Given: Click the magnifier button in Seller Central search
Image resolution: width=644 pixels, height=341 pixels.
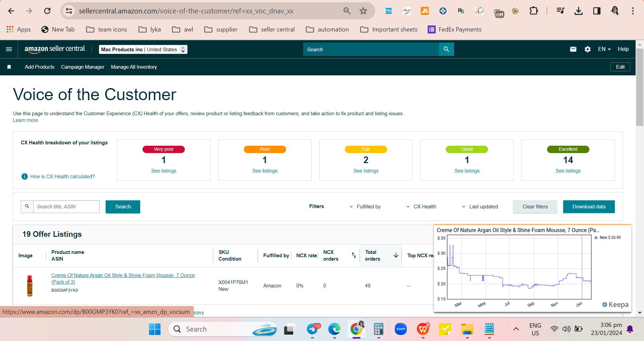Looking at the screenshot, I should 446,49.
